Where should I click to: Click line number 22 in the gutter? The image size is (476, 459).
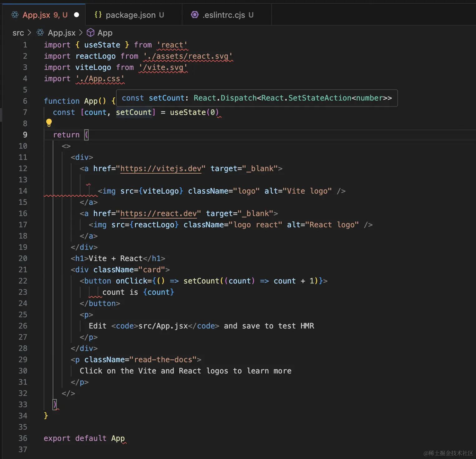(x=23, y=281)
